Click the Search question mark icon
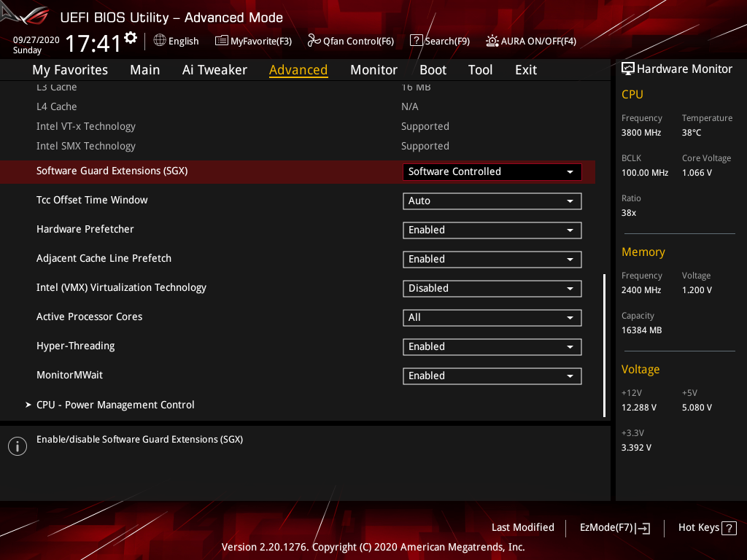 [416, 41]
